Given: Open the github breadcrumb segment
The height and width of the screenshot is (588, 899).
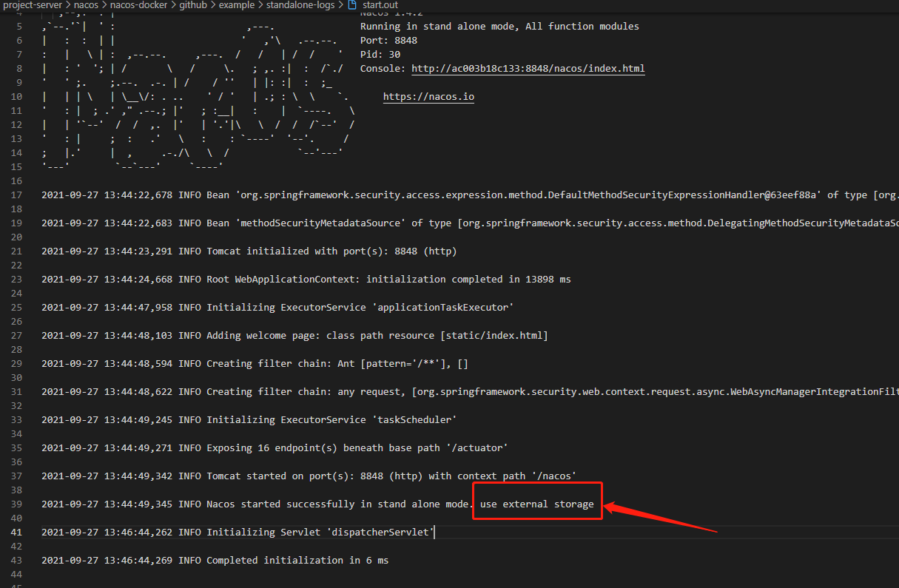Looking at the screenshot, I should (x=192, y=4).
